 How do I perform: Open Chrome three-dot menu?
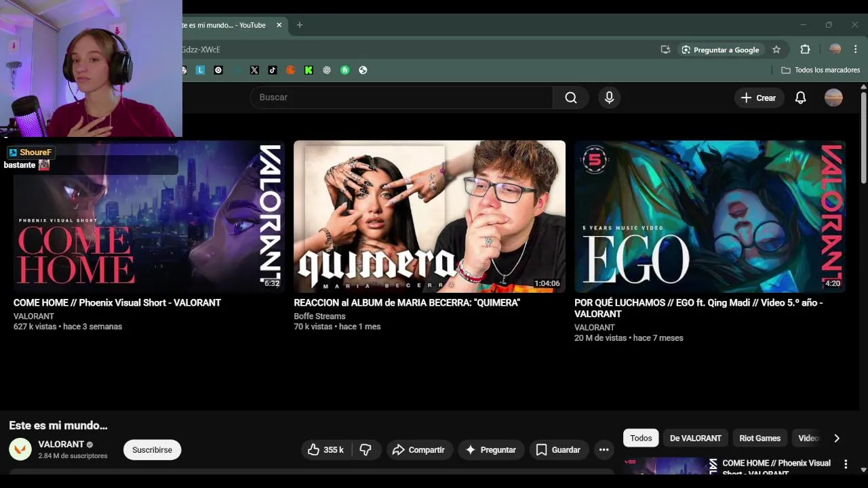(856, 49)
